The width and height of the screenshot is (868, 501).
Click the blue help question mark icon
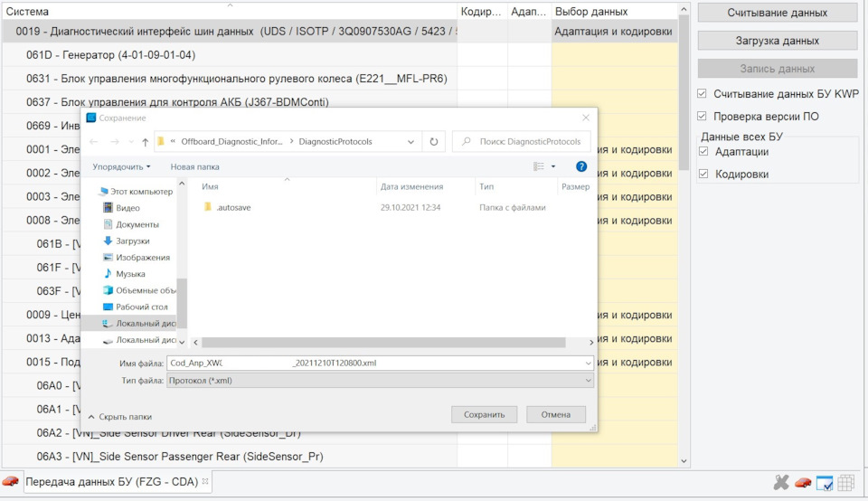pos(581,166)
